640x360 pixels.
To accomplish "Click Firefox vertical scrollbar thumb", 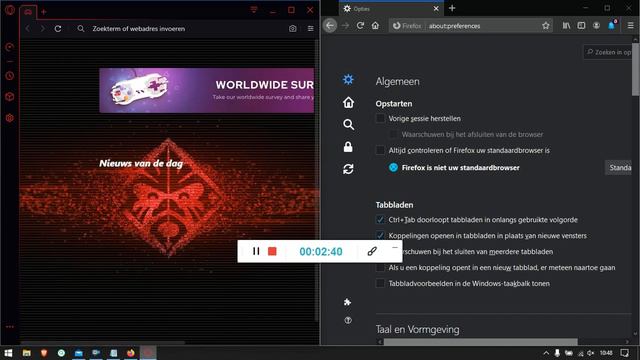I will 636,69.
